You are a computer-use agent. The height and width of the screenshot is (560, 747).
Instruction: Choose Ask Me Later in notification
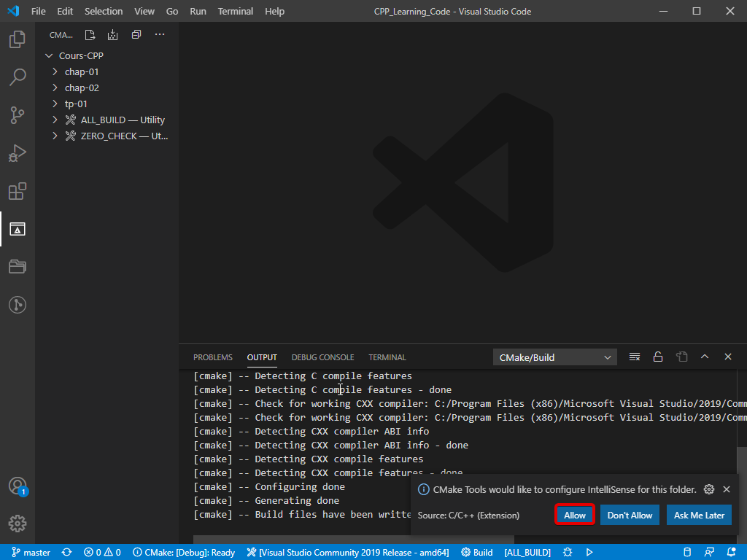click(x=699, y=516)
